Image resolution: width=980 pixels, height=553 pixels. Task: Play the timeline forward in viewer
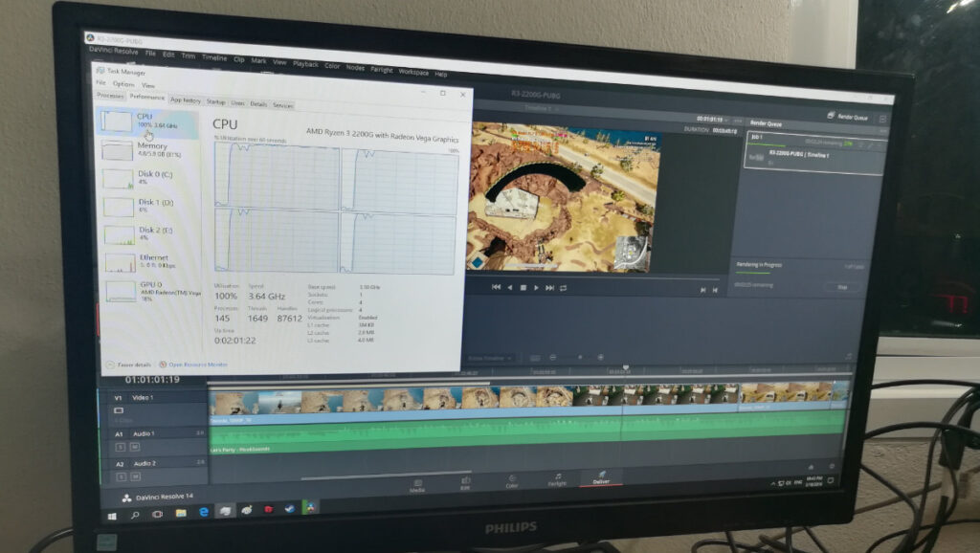tap(536, 287)
